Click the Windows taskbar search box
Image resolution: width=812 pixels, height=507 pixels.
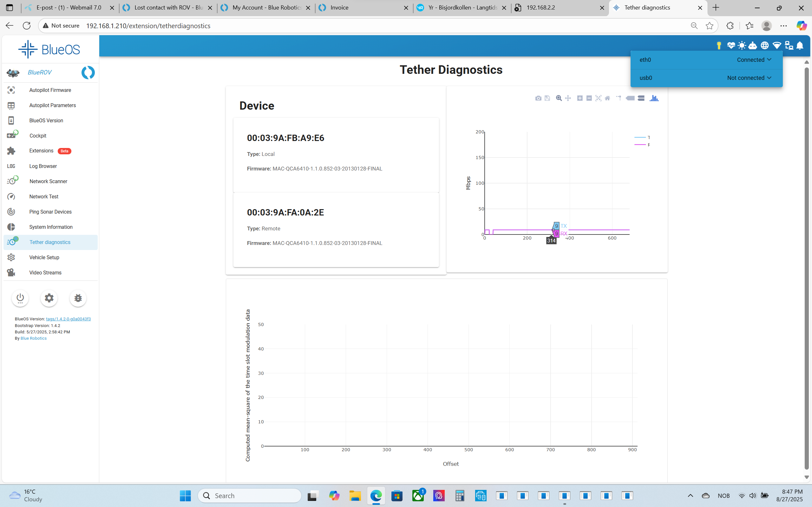[x=250, y=496]
